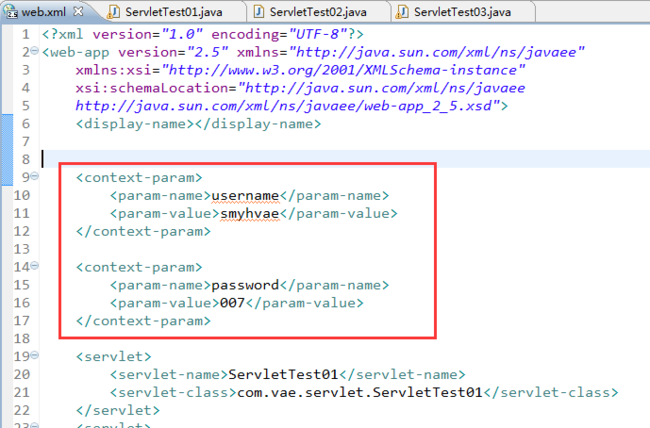The height and width of the screenshot is (428, 650).
Task: Click the web-app_2_5.xsd URL on line 5
Action: (287, 106)
